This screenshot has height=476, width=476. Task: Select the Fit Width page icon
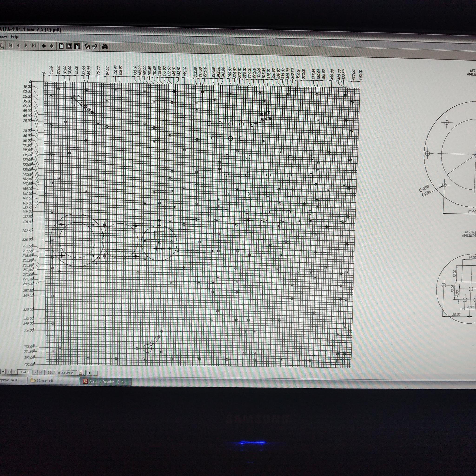point(77,46)
